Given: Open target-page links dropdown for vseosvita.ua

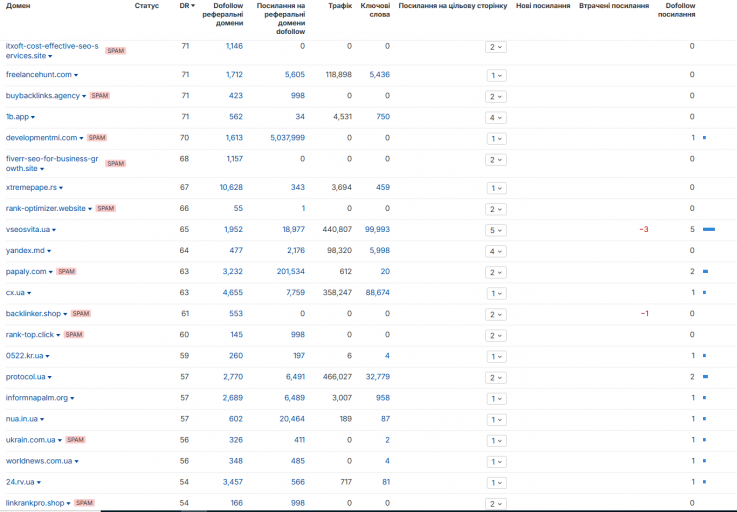Looking at the screenshot, I should [x=496, y=230].
